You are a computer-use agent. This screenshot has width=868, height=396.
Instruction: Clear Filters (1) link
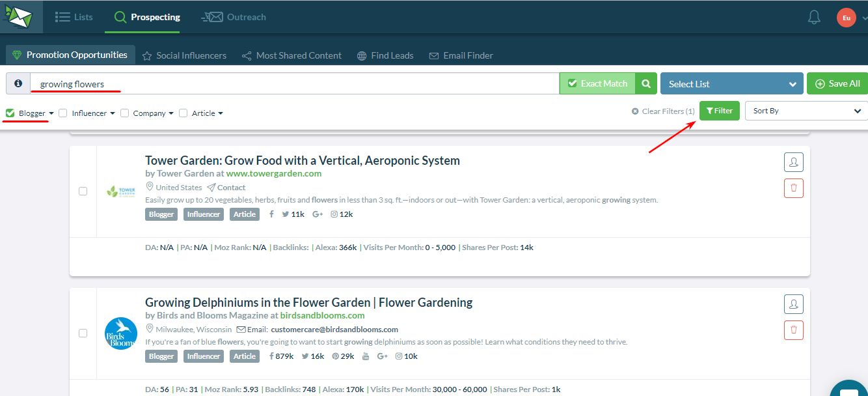pyautogui.click(x=663, y=111)
